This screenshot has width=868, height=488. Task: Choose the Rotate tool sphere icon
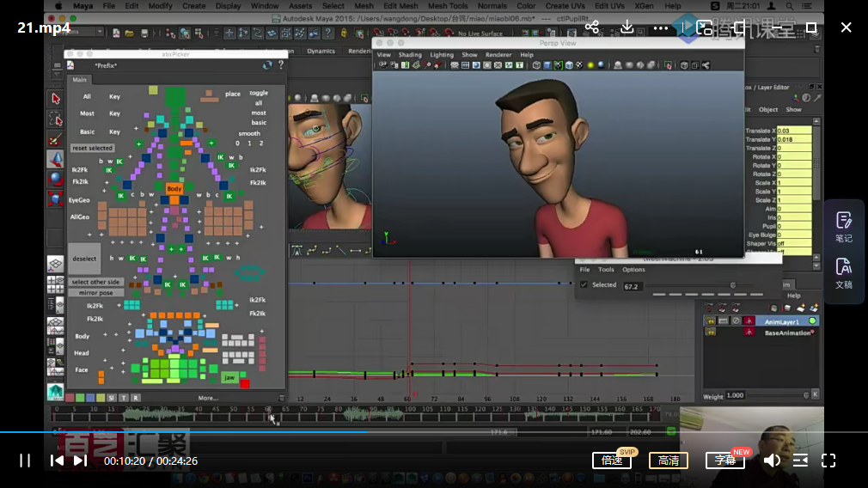[55, 179]
